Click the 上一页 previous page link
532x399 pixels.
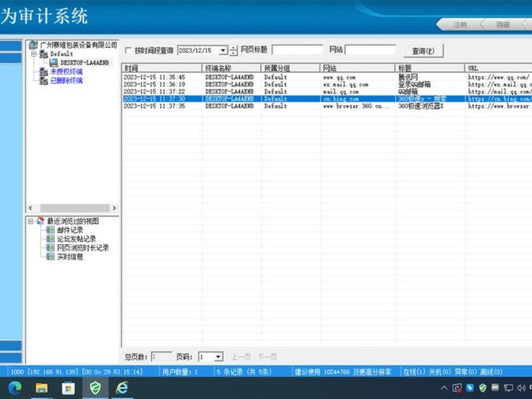241,357
